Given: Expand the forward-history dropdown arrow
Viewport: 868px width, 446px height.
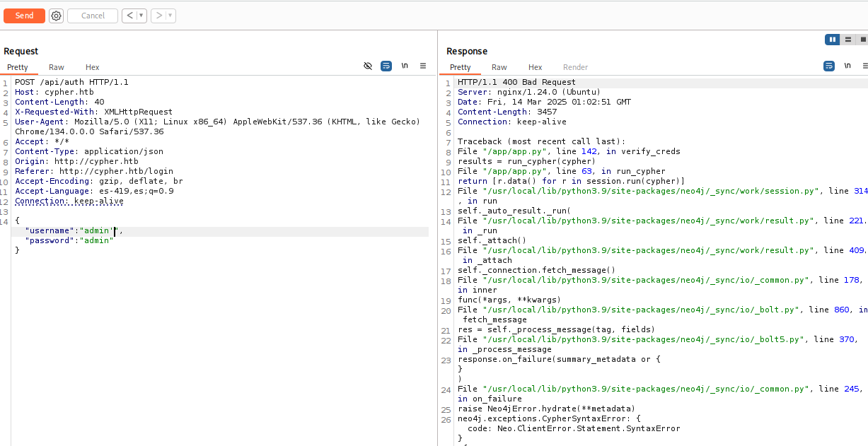Looking at the screenshot, I should point(170,16).
